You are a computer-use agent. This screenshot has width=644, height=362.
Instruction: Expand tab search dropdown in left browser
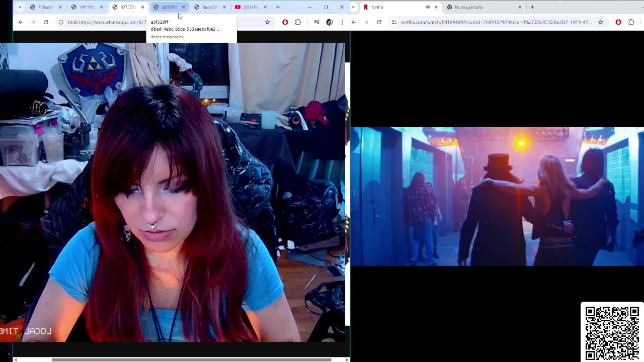pos(20,7)
